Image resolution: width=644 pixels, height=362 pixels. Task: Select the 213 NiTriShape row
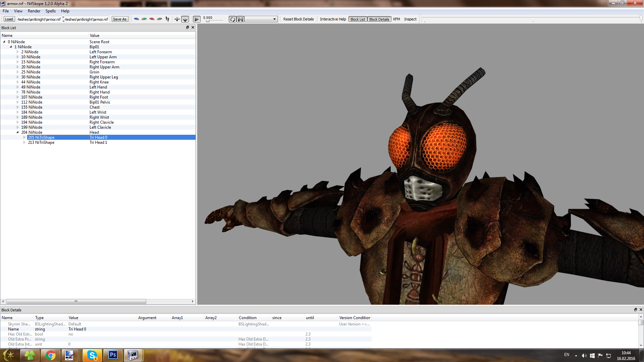(x=98, y=142)
